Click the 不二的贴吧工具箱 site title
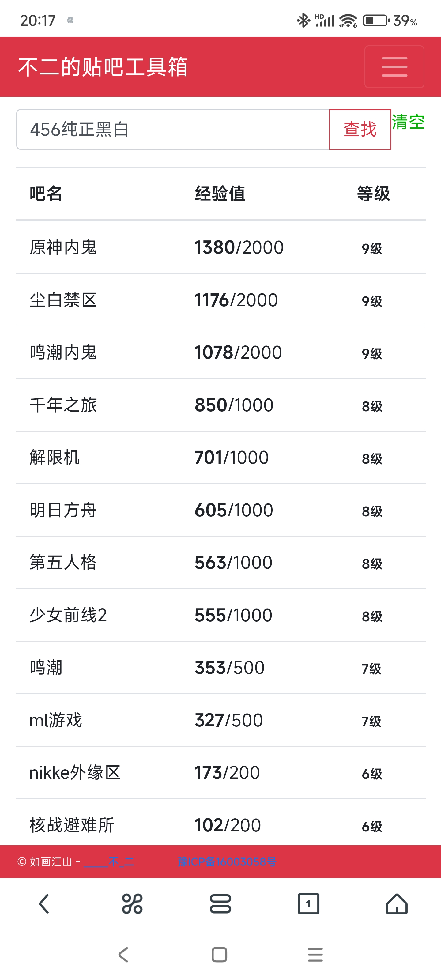441x980 pixels. 103,66
